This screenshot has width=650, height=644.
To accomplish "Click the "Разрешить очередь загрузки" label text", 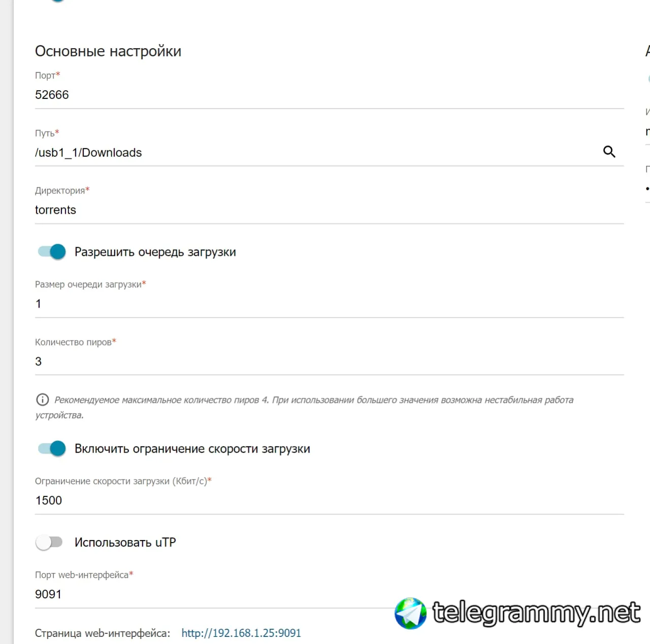I will click(x=155, y=252).
